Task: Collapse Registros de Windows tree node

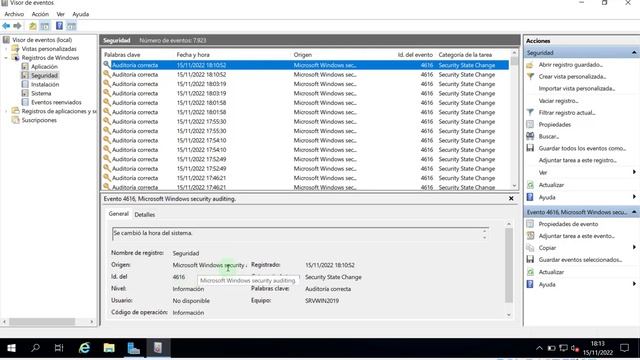Action: click(6, 58)
